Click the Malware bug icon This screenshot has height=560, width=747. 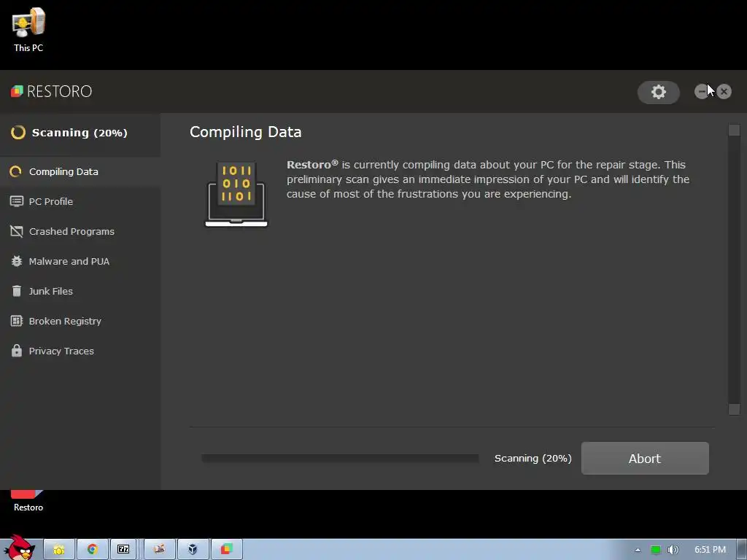(x=17, y=262)
